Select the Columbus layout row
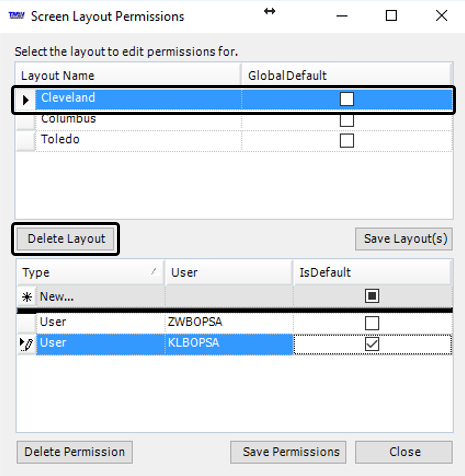465x476 pixels. [x=235, y=121]
